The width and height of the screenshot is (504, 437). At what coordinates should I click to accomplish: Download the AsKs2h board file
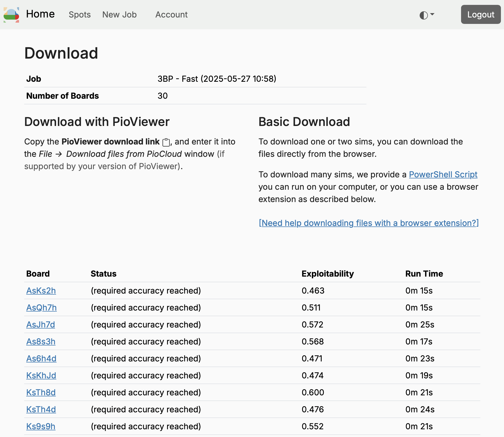(41, 291)
